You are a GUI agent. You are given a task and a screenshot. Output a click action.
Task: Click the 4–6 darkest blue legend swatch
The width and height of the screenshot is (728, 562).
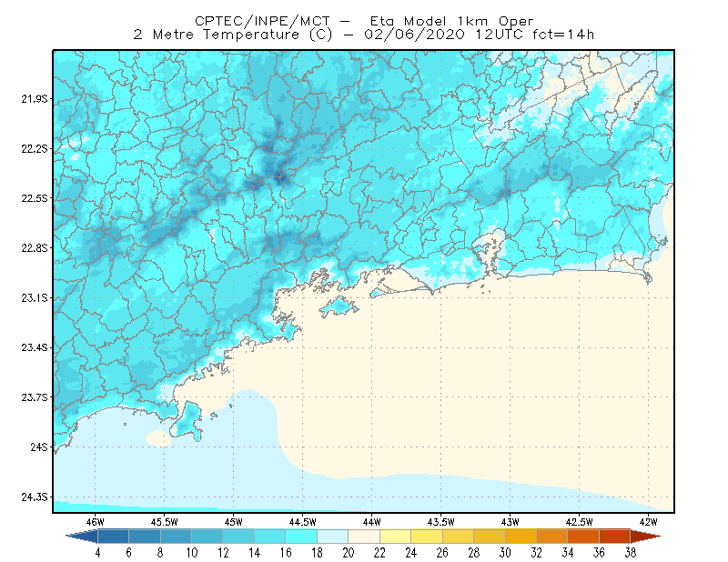coord(113,537)
